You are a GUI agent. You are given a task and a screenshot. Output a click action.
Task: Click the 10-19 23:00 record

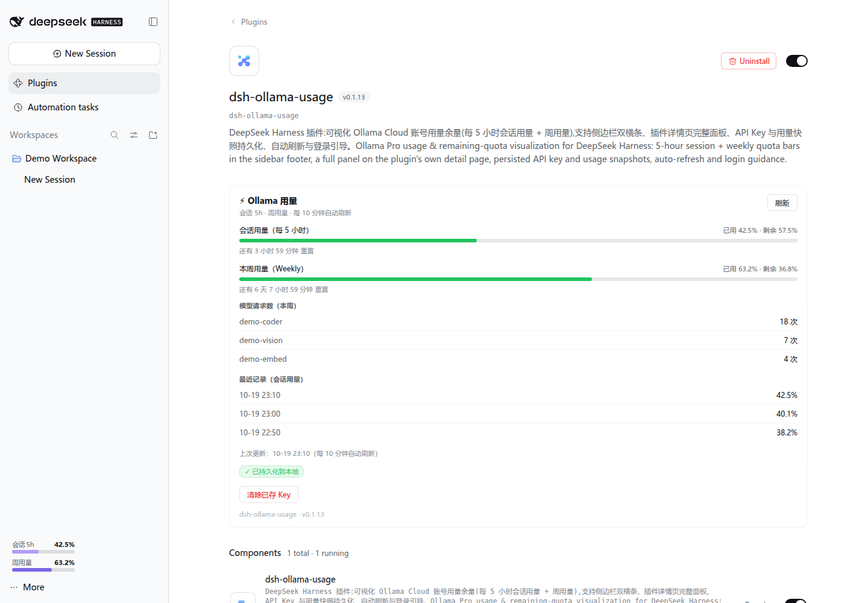tap(518, 414)
